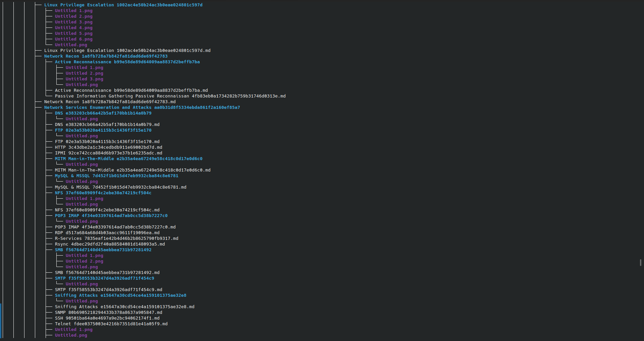The height and width of the screenshot is (341, 644).
Task: Click the DNS .md file line
Action: pos(107,125)
